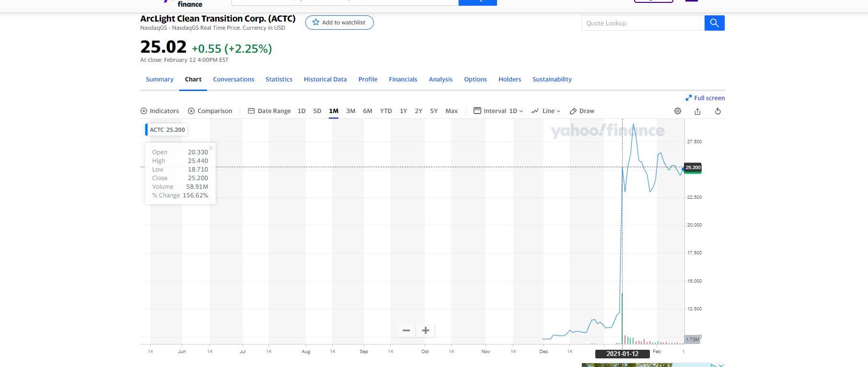Add ACTC to watchlist

(339, 23)
